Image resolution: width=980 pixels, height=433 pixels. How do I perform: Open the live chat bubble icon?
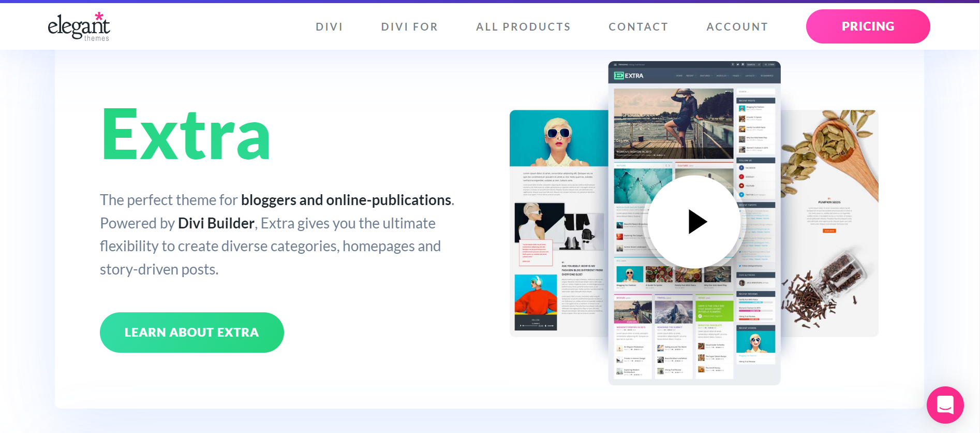(x=945, y=405)
